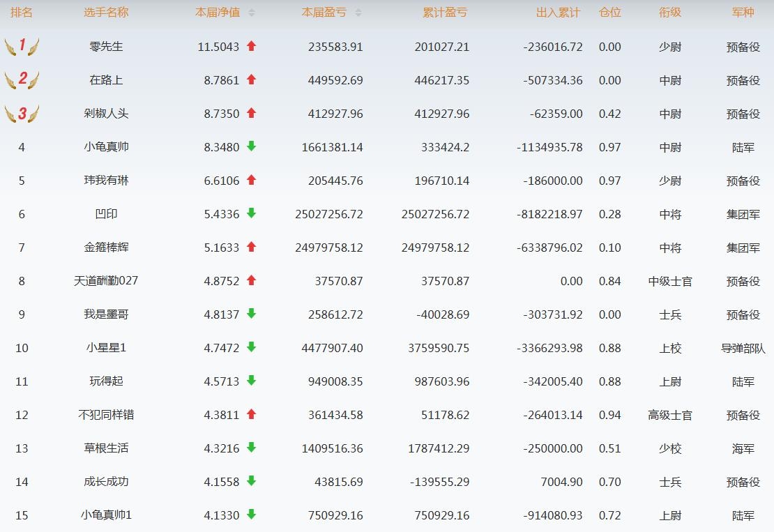Click green down arrow in 凹印 row
The height and width of the screenshot is (532, 774).
click(x=252, y=213)
